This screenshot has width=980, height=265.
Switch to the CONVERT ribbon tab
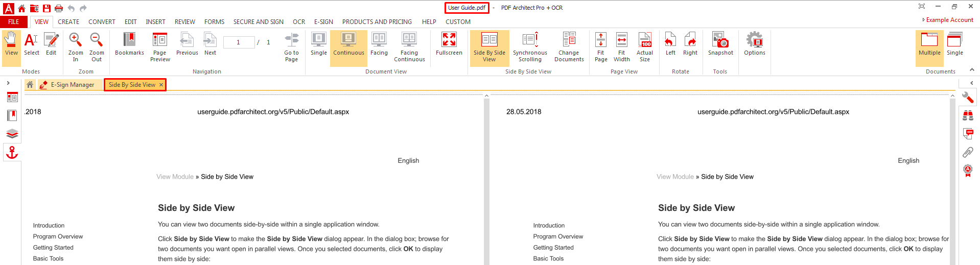pos(102,22)
